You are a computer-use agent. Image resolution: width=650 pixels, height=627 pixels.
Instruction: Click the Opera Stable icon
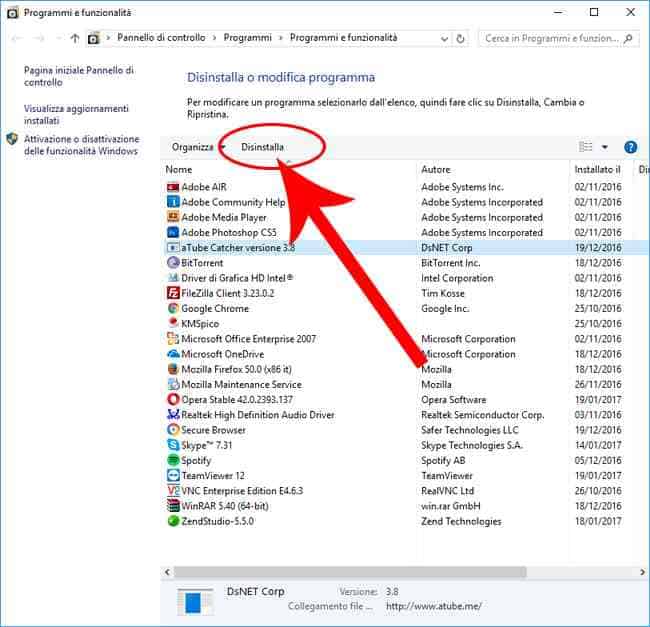pyautogui.click(x=173, y=399)
